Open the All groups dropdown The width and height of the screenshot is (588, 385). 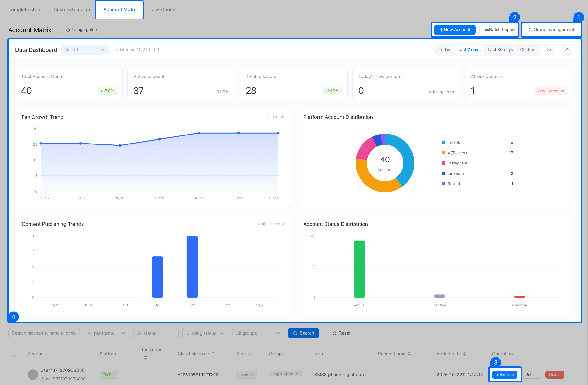tap(258, 333)
